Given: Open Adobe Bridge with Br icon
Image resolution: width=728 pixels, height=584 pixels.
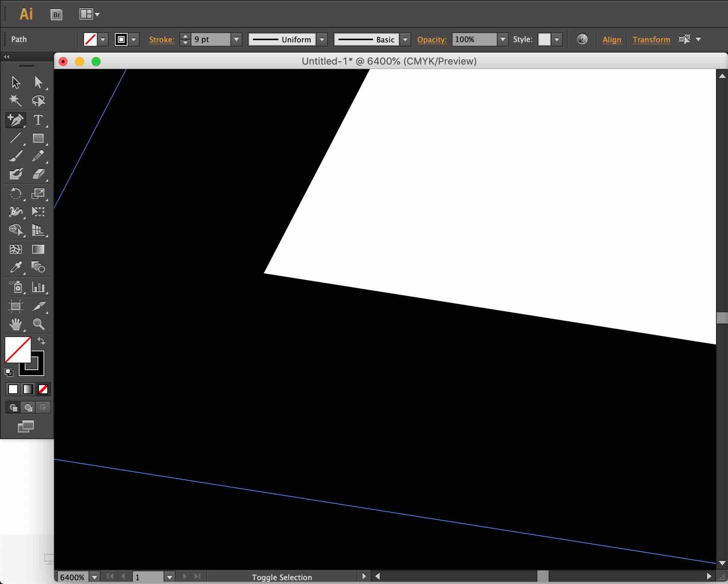Looking at the screenshot, I should tap(56, 15).
